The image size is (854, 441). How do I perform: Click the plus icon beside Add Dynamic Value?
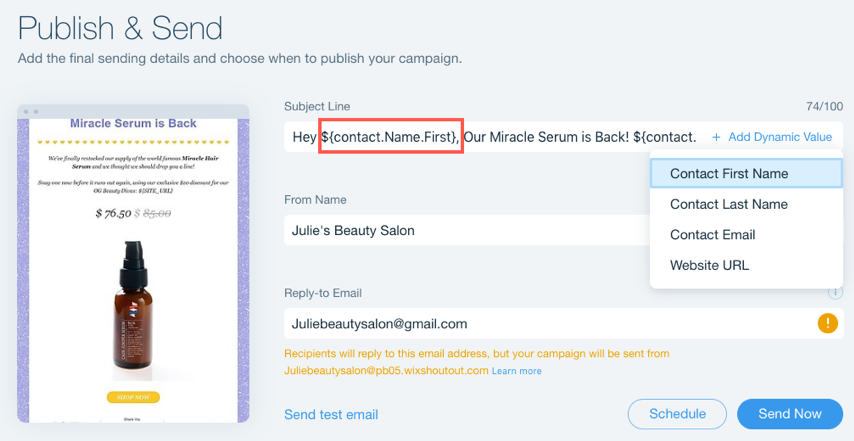coord(716,137)
